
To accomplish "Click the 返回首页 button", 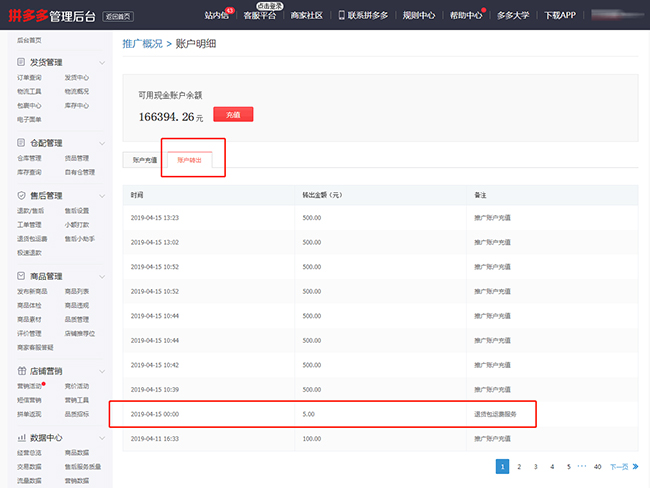I will pos(118,17).
